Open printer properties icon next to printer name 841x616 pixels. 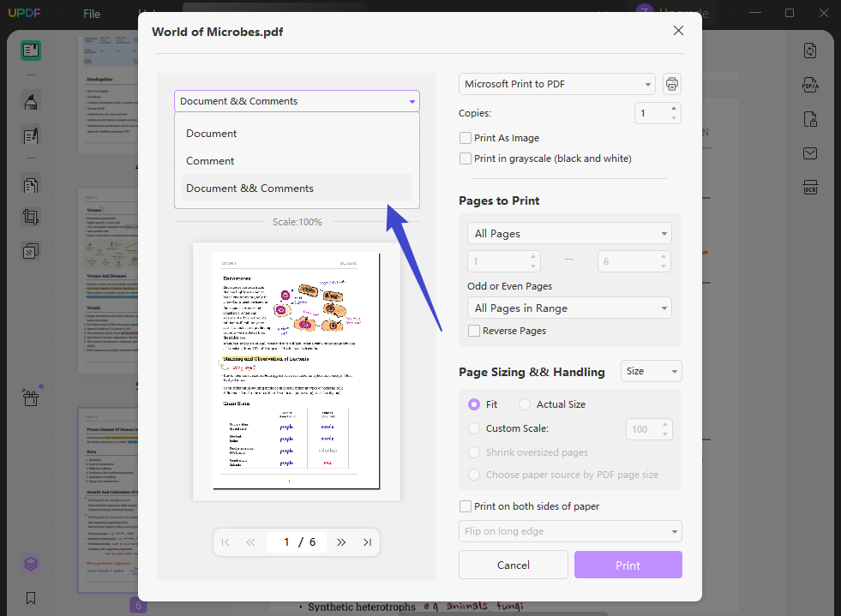[x=671, y=84]
